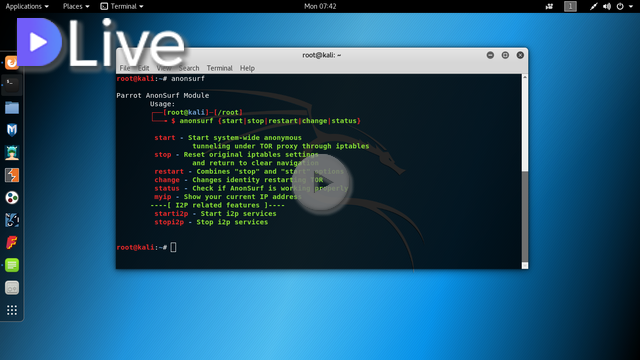Launch Burp Suite from the dock
Viewport: 640px width, 360px height.
12,176
